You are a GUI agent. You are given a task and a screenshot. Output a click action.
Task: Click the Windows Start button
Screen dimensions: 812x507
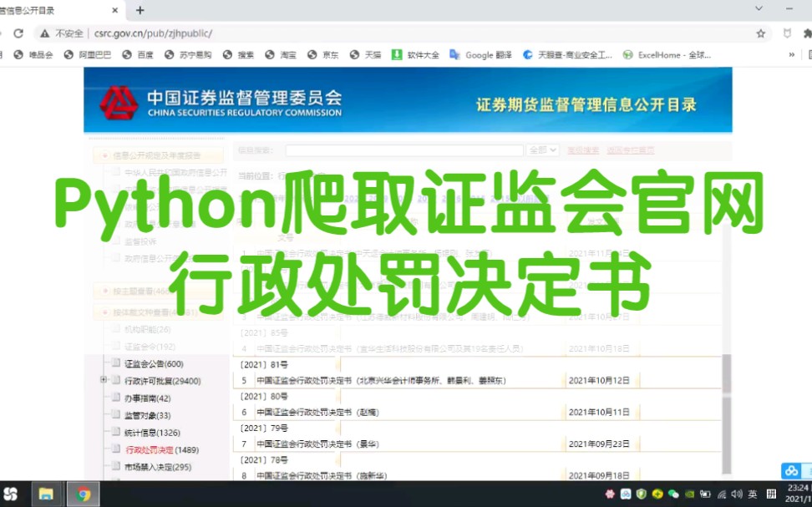[x=10, y=493]
